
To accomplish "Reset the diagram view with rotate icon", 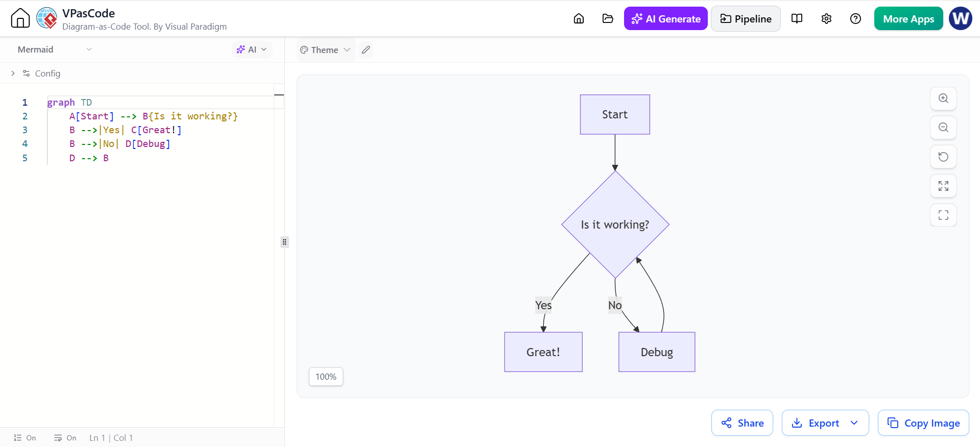I will point(943,157).
